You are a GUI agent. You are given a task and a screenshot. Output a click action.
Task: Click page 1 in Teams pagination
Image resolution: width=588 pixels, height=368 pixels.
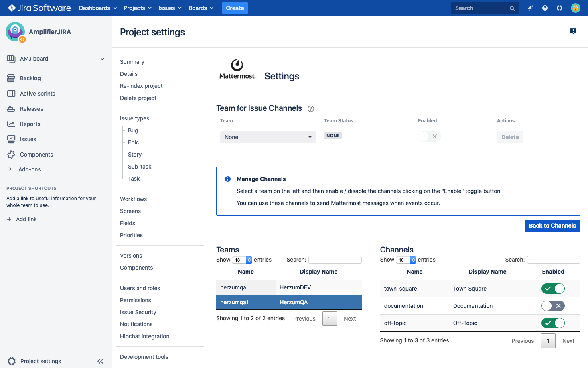pos(330,319)
